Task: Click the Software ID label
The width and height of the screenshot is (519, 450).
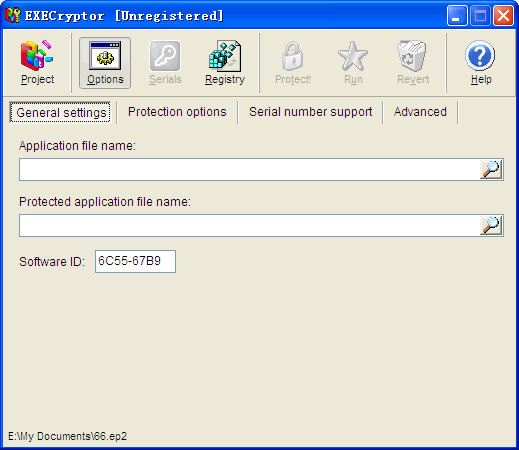Action: tap(52, 262)
